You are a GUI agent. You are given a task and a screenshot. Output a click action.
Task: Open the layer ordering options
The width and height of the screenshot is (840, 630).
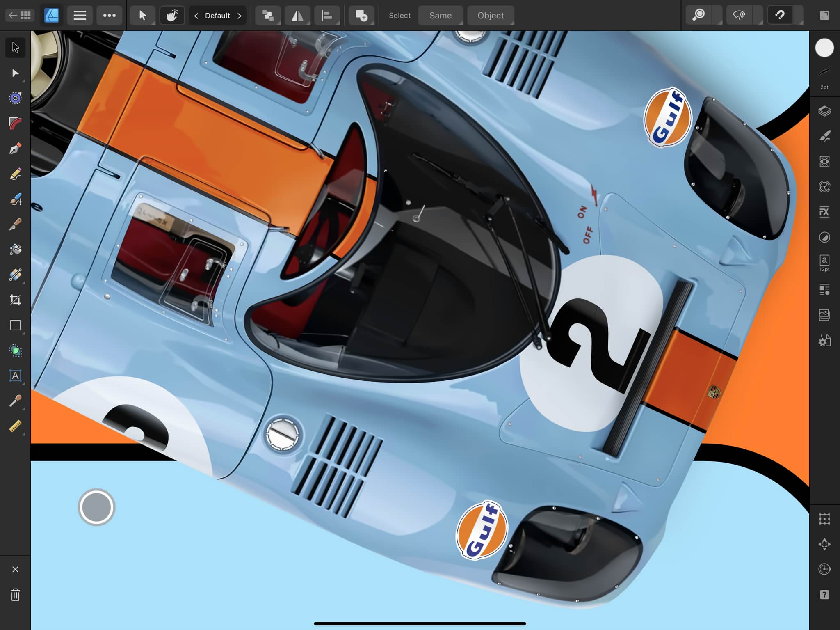pyautogui.click(x=268, y=16)
